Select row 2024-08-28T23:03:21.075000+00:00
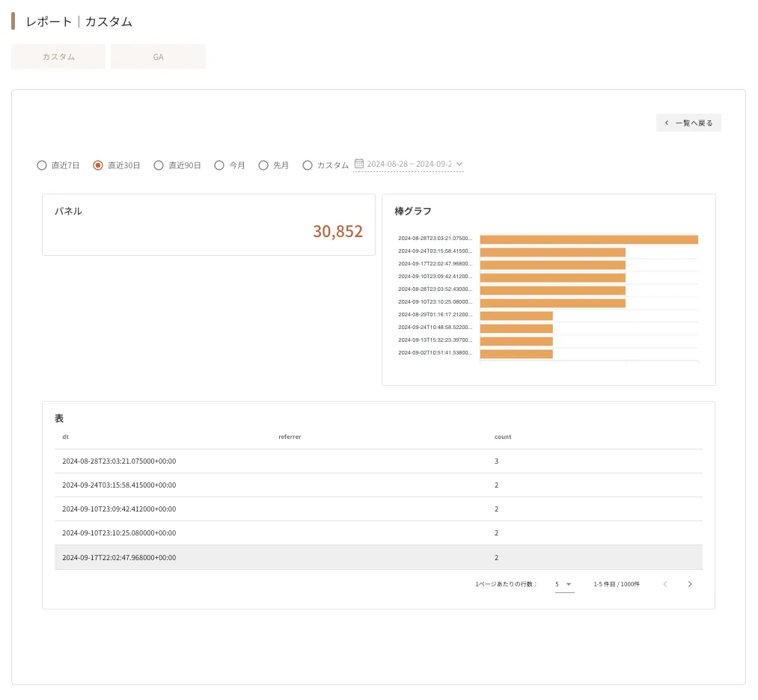Image resolution: width=758 pixels, height=700 pixels. click(x=379, y=461)
